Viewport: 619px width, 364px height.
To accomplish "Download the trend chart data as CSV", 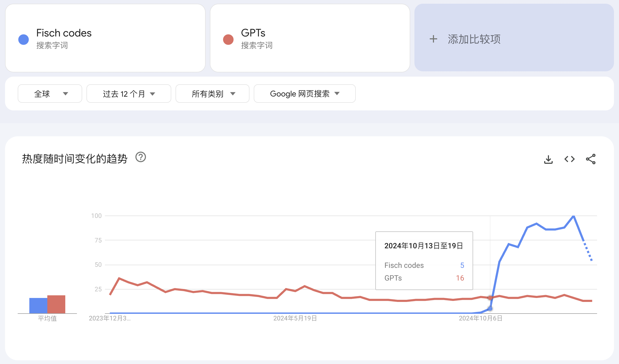I will coord(548,159).
